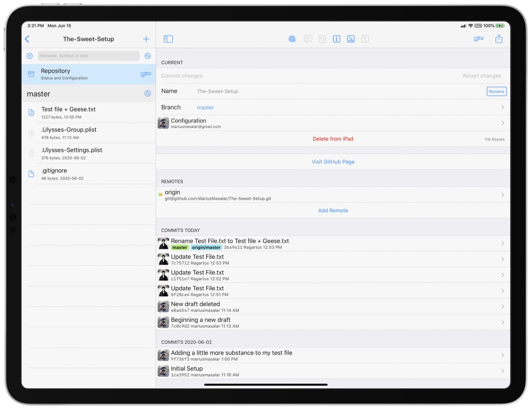Tap the battery indicator in status bar
This screenshot has height=410, width=532.
pyautogui.click(x=500, y=26)
